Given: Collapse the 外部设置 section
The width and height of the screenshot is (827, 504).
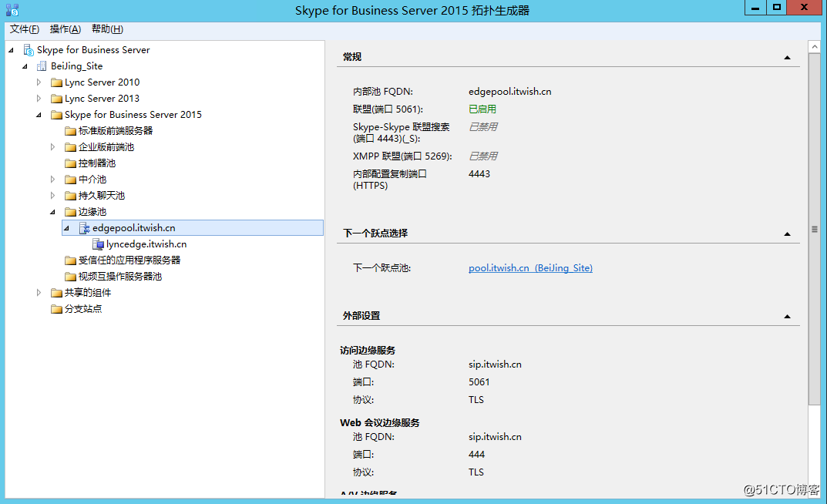Looking at the screenshot, I should click(788, 316).
